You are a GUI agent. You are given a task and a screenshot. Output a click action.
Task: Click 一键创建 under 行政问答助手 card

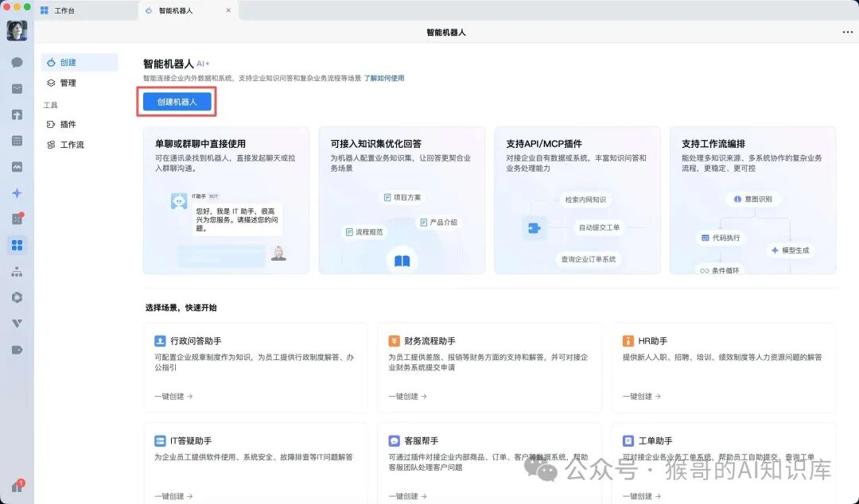169,396
